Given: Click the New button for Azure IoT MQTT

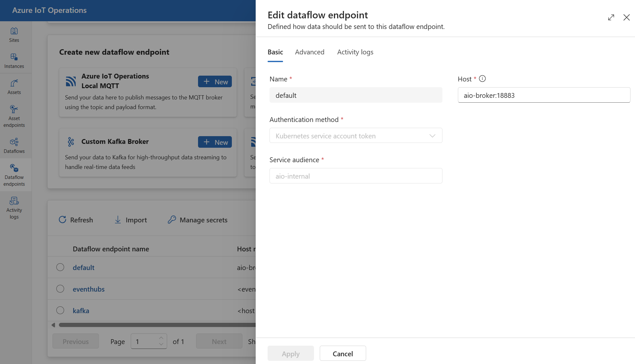Looking at the screenshot, I should tap(216, 81).
